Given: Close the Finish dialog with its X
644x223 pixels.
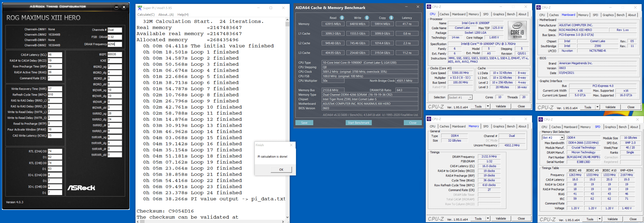Looking at the screenshot, I should click(x=291, y=145).
